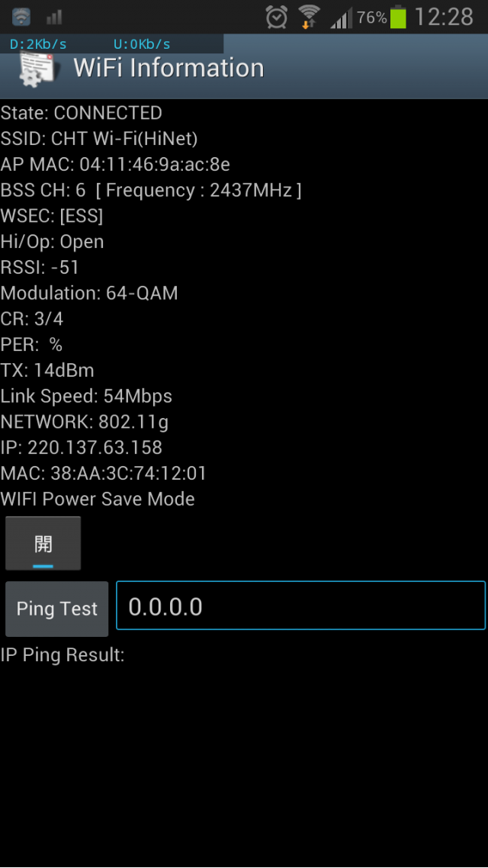Select the Link Speed 54Mbps line

tap(86, 397)
